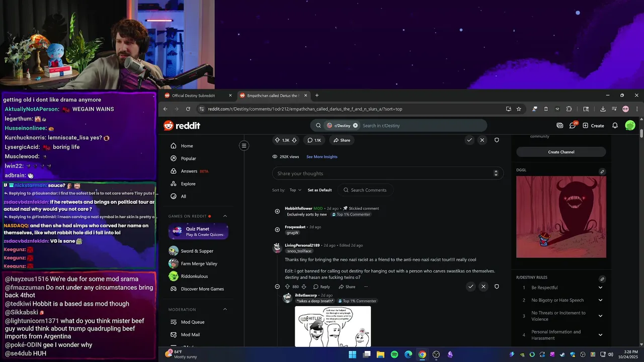This screenshot has width=644, height=362.
Task: Collapse the Moderation section
Action: [x=225, y=309]
